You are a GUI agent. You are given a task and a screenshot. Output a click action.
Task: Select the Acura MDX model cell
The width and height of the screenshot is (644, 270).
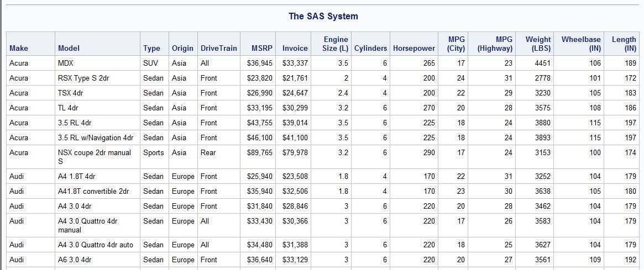click(x=98, y=63)
